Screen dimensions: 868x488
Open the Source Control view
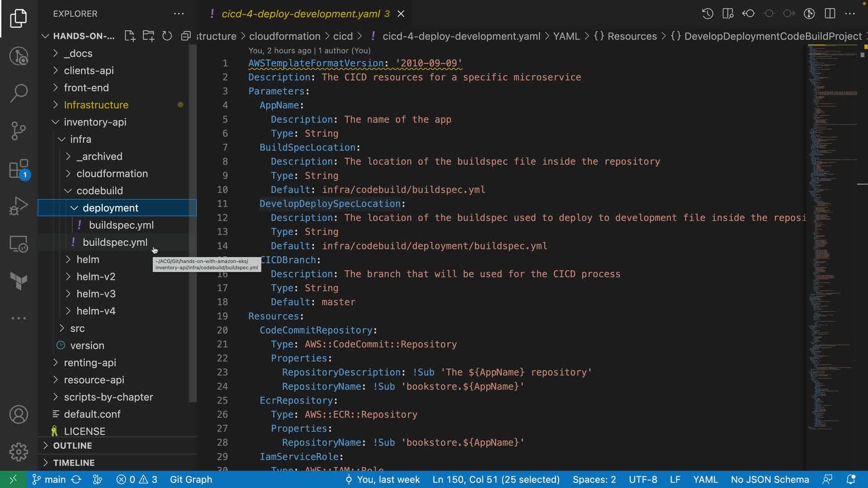(19, 131)
